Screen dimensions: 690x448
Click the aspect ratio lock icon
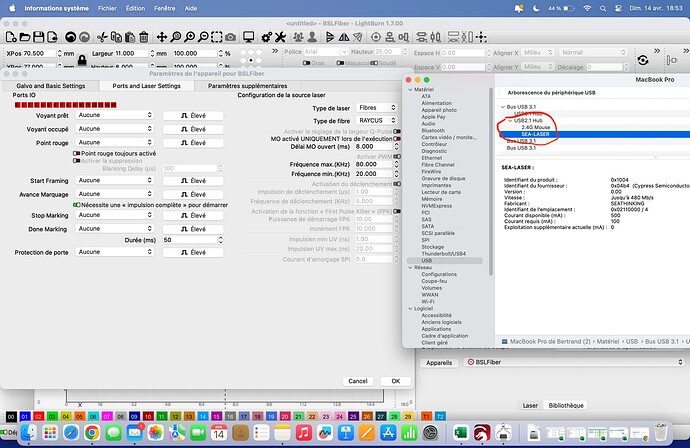click(x=82, y=59)
